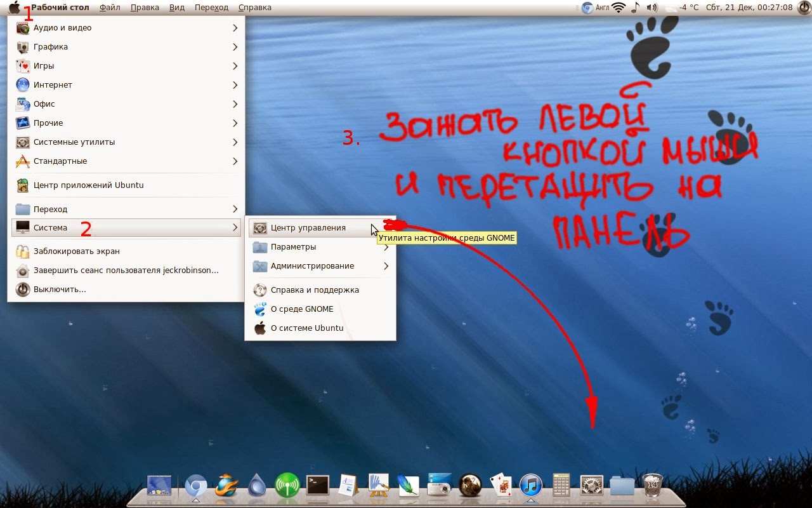812x508 pixels.
Task: Open the Переход menu in the top bar
Action: 211,8
